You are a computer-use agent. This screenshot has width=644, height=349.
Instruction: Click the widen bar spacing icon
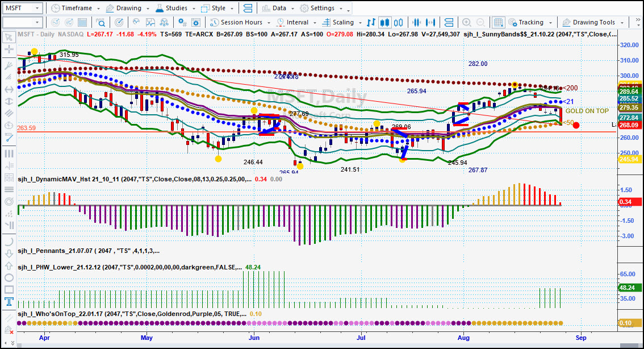tap(430, 22)
